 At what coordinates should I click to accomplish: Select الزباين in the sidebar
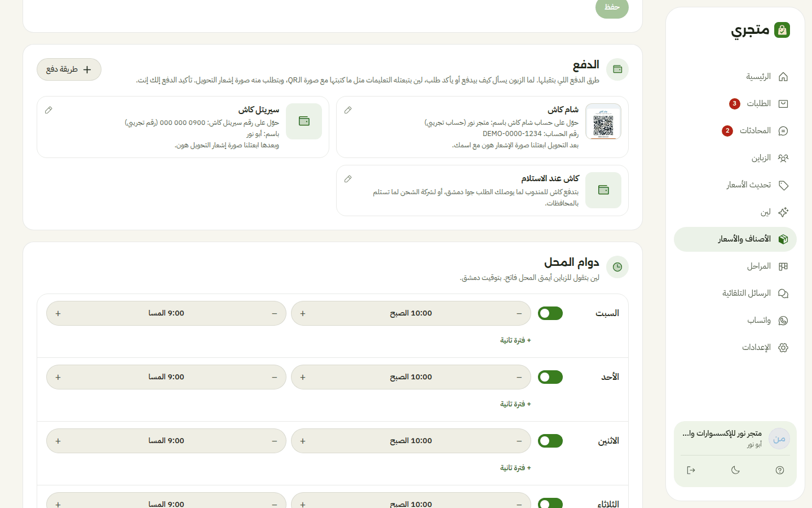click(x=735, y=158)
